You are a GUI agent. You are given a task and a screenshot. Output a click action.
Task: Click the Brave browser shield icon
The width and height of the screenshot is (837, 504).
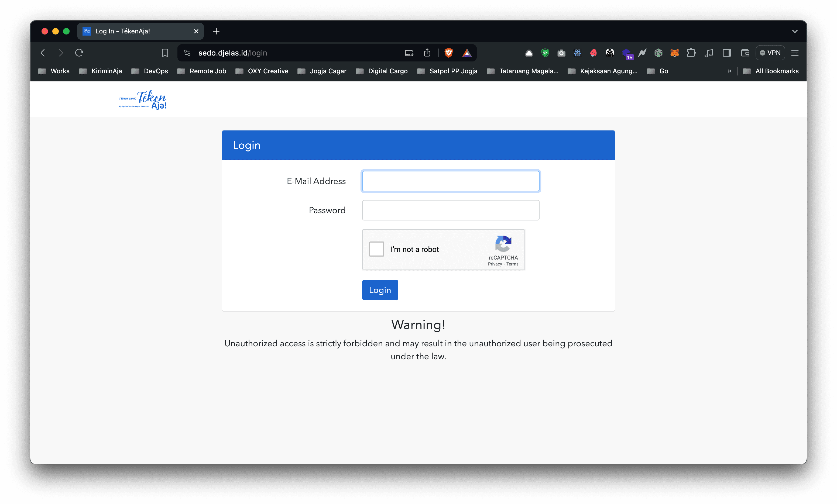point(448,53)
